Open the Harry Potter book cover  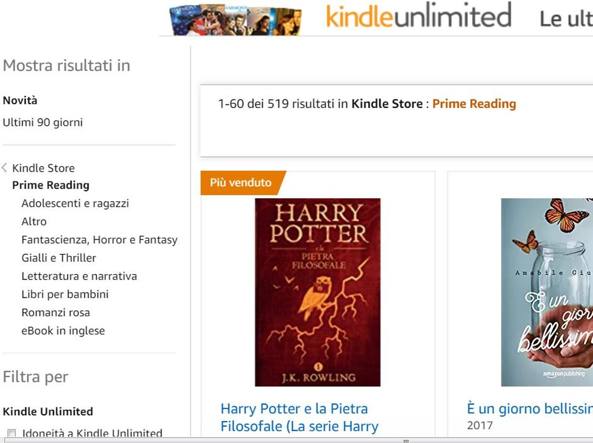point(318,292)
